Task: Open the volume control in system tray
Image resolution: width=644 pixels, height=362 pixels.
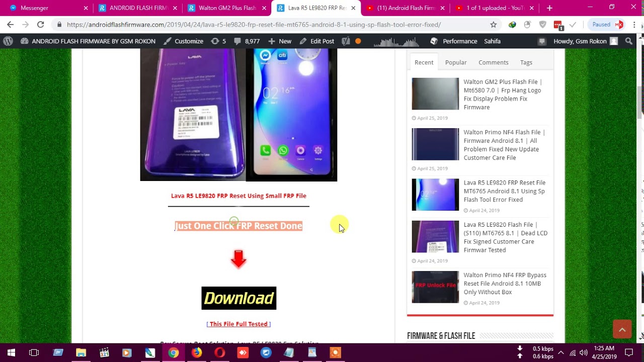Action: (x=583, y=353)
